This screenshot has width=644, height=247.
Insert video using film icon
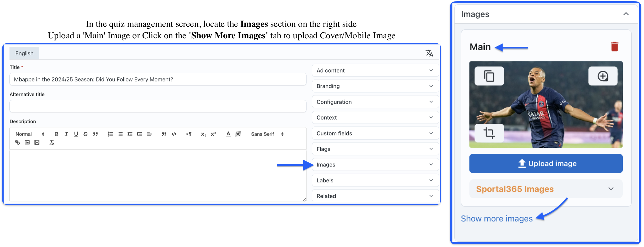tap(37, 142)
